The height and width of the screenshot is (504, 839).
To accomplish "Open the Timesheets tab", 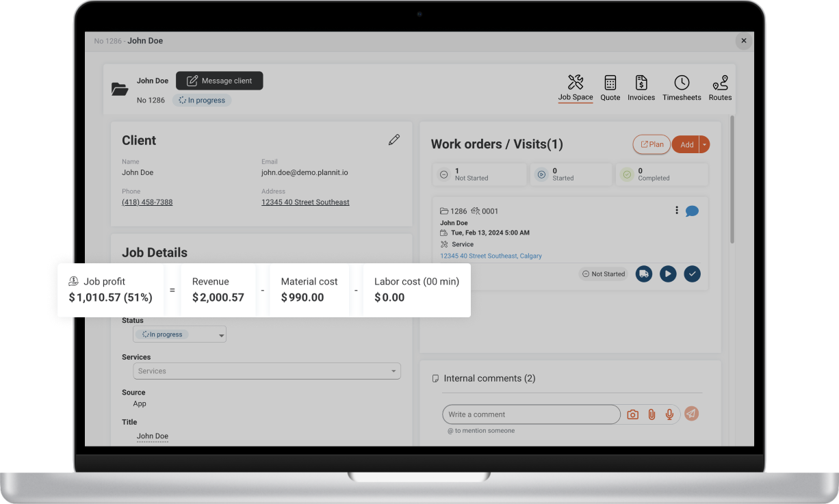I will 682,88.
